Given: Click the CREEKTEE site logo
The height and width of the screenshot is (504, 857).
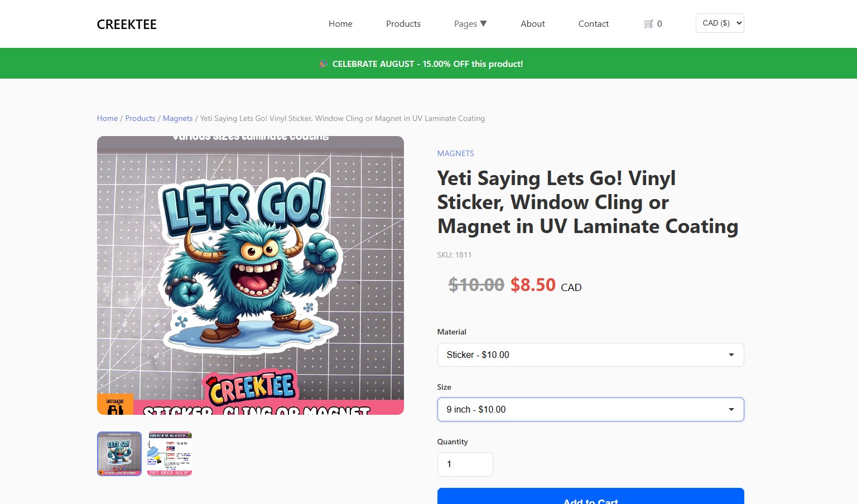Looking at the screenshot, I should [x=127, y=25].
